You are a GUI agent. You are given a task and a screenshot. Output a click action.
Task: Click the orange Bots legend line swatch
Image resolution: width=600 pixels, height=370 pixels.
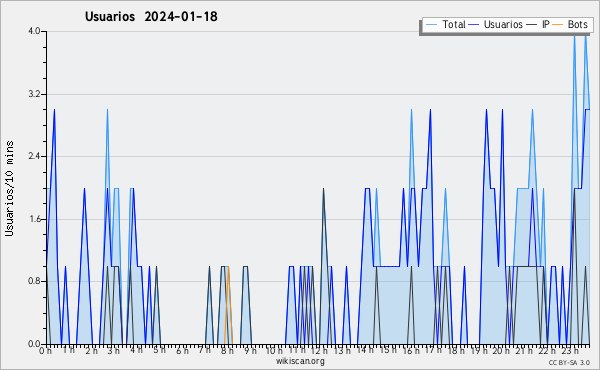click(558, 25)
